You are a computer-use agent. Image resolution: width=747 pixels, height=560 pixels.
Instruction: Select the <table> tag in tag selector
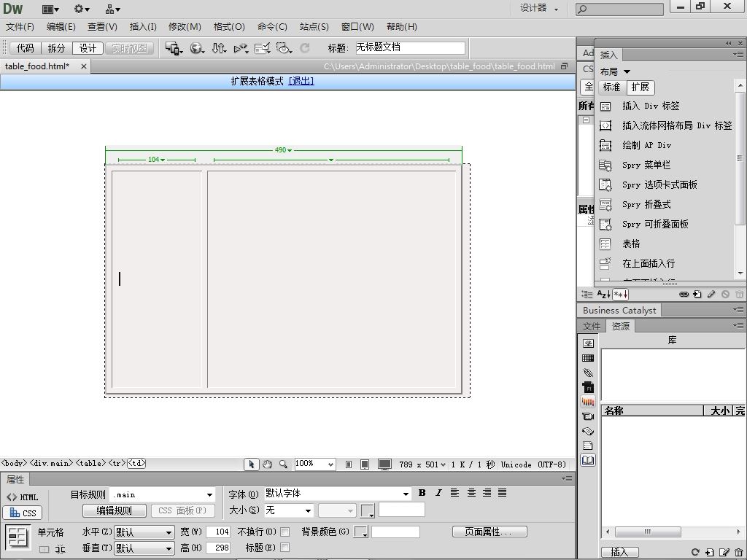coord(91,463)
